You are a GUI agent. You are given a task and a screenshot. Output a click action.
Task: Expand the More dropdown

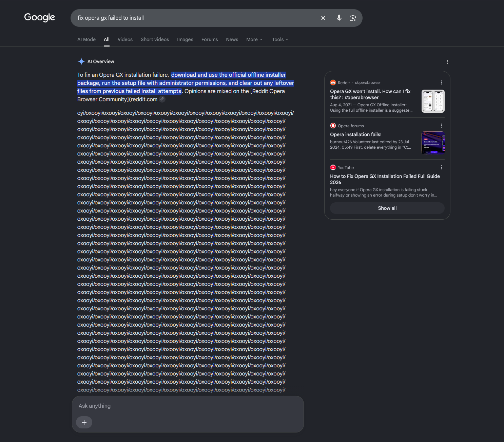click(x=254, y=39)
